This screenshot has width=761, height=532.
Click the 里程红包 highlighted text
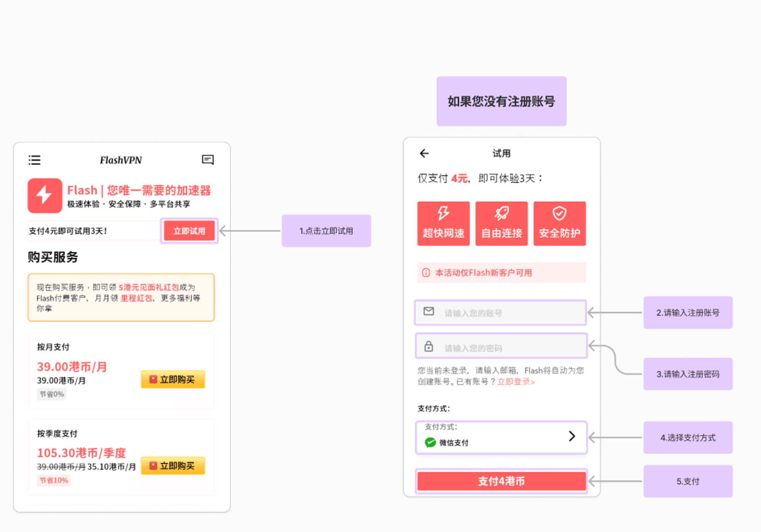coord(136,298)
